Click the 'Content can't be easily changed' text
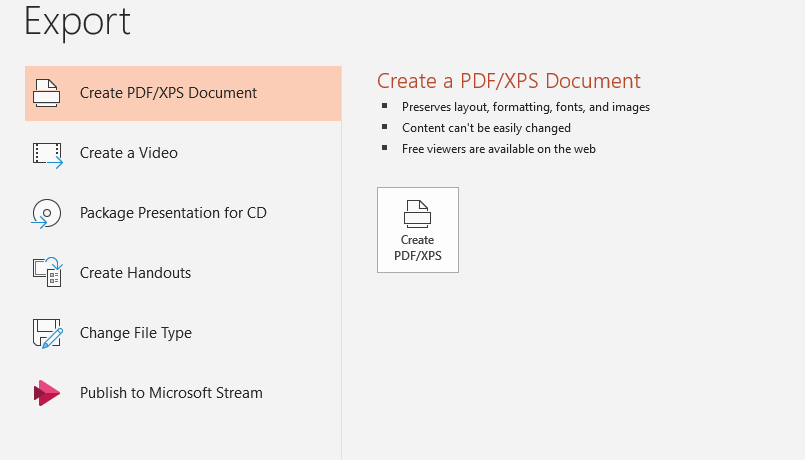The width and height of the screenshot is (805, 460). coord(486,128)
